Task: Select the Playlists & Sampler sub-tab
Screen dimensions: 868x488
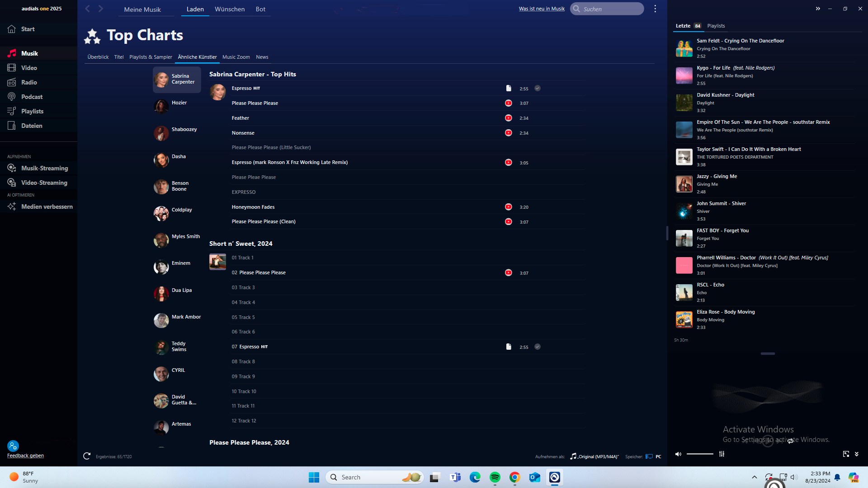Action: click(151, 57)
